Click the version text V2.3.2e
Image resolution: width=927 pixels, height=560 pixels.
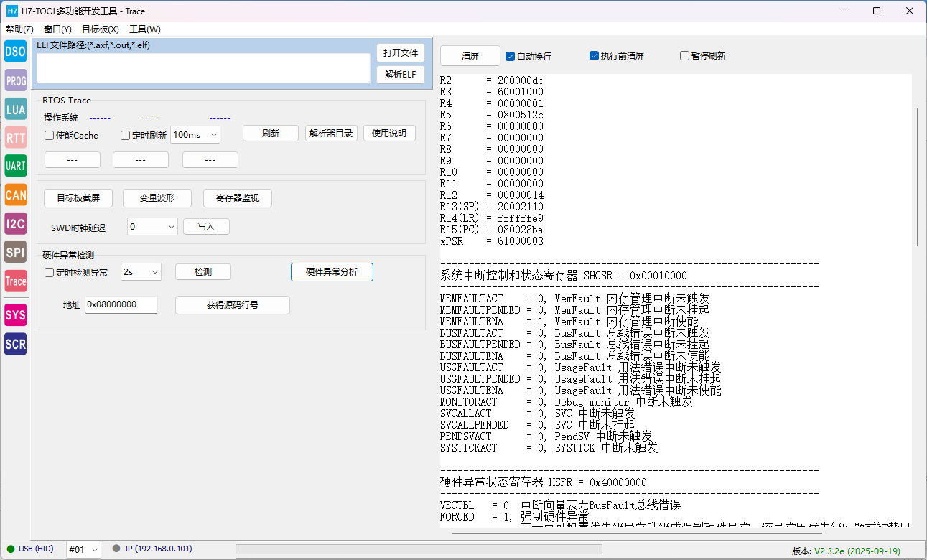[x=857, y=551]
